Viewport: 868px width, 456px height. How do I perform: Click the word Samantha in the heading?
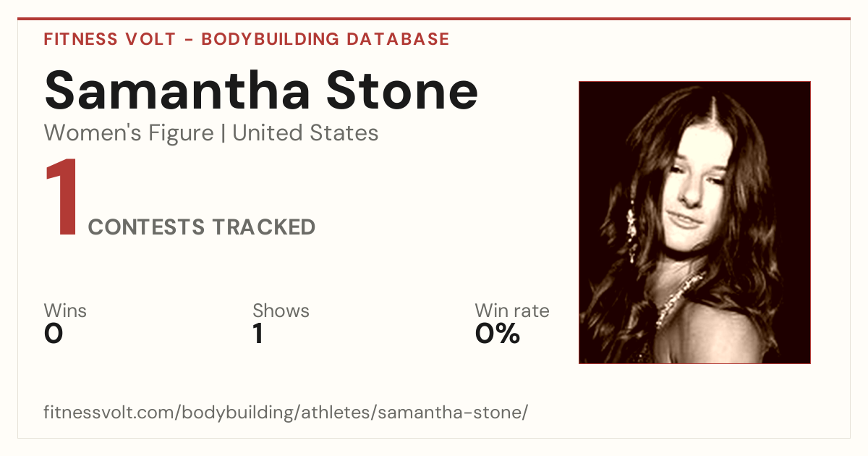coord(178,90)
